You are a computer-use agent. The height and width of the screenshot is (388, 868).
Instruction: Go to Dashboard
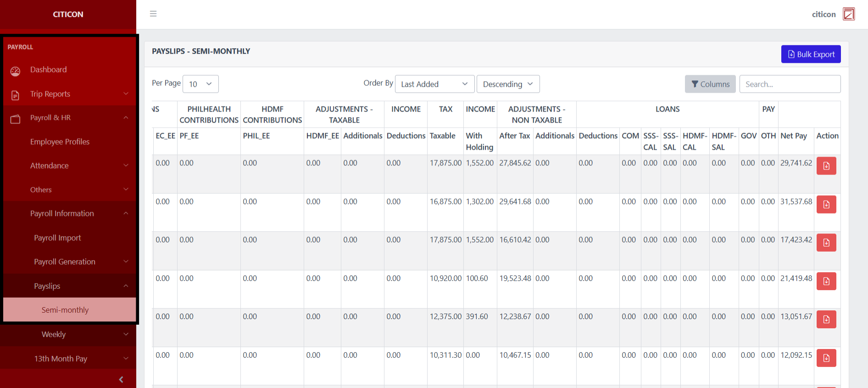[x=48, y=70]
